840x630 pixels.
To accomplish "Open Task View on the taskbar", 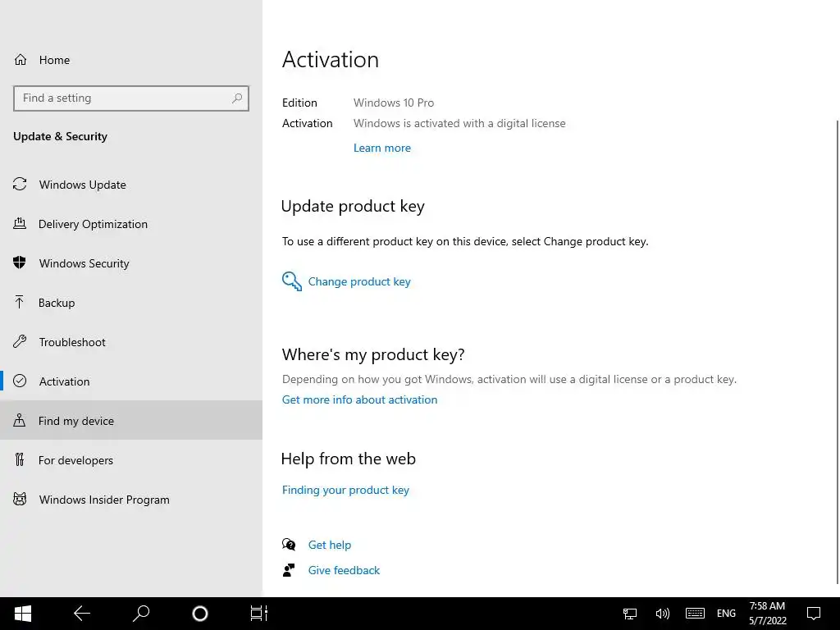I will point(258,614).
